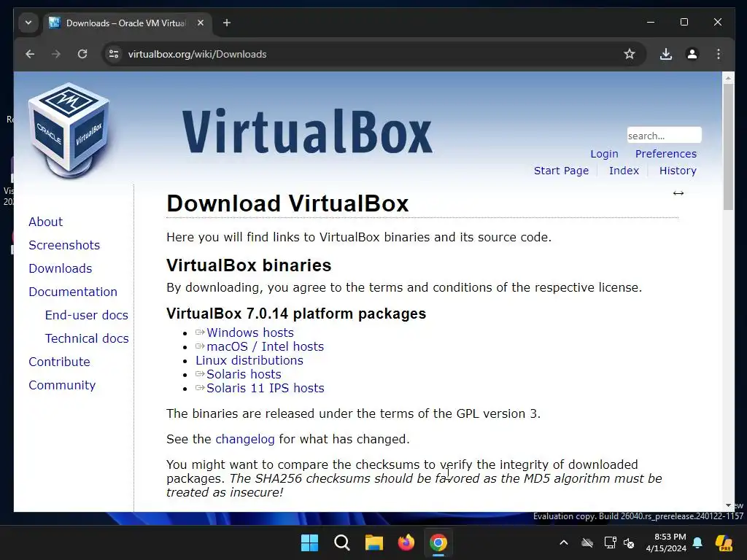Open Technical docs sidebar link
This screenshot has height=560, width=747.
[87, 338]
